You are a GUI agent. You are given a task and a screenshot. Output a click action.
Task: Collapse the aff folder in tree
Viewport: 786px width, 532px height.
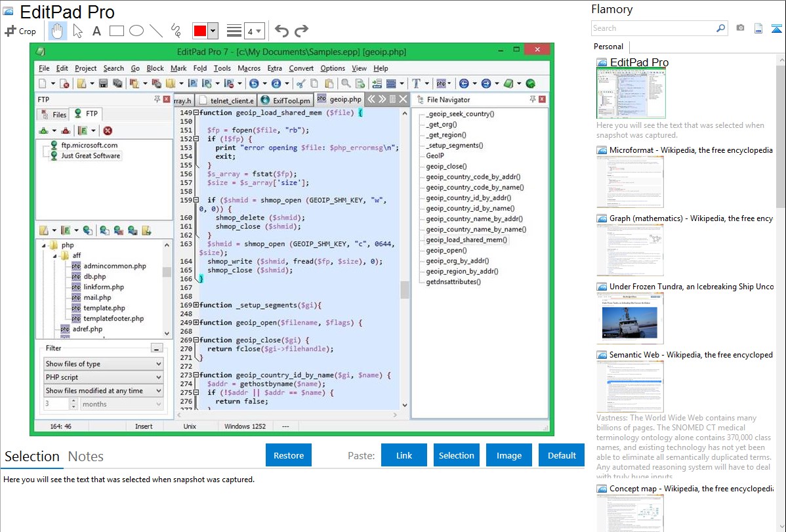coord(54,256)
